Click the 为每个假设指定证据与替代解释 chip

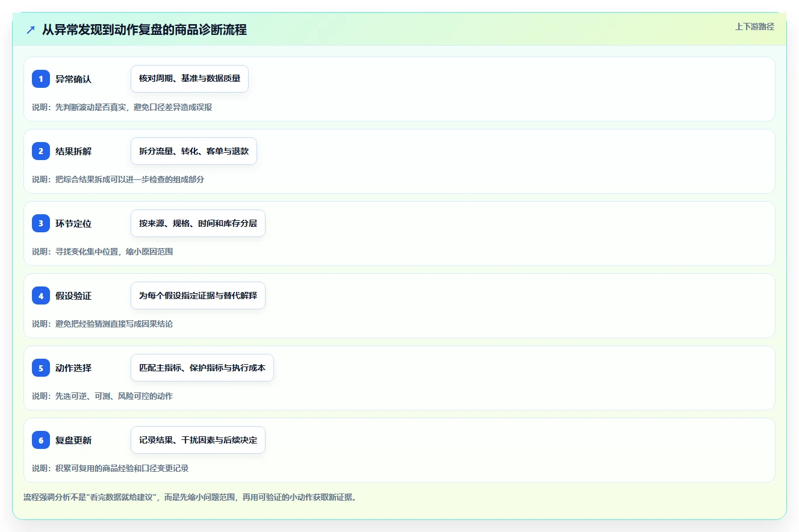198,295
